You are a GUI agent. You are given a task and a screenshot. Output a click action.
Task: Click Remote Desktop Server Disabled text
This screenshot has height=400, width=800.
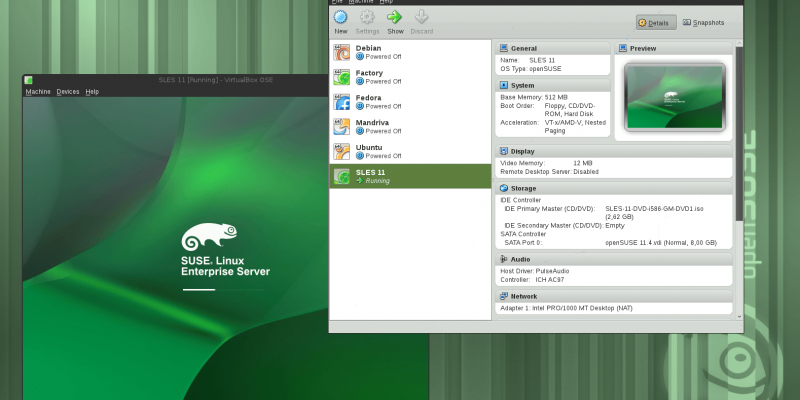click(x=549, y=172)
